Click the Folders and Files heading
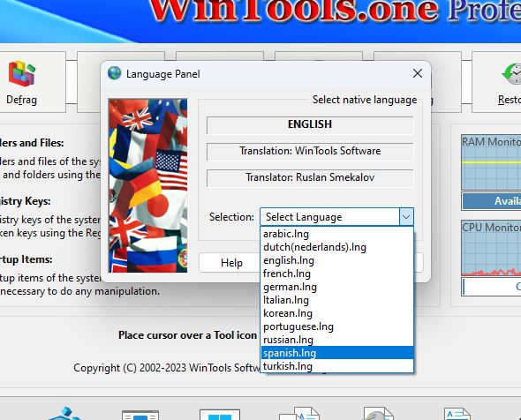Image resolution: width=521 pixels, height=420 pixels. click(32, 143)
